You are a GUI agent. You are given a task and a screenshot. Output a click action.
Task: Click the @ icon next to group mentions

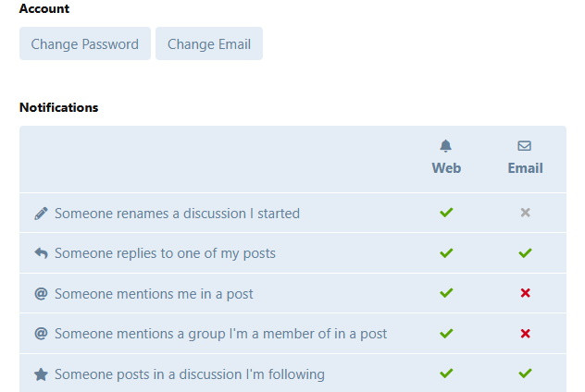click(41, 334)
